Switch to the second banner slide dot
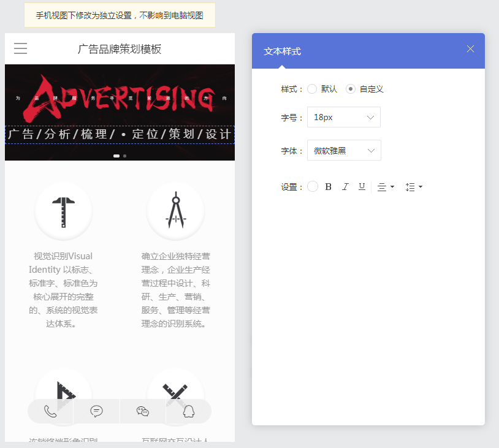This screenshot has height=448, width=499. pos(125,156)
